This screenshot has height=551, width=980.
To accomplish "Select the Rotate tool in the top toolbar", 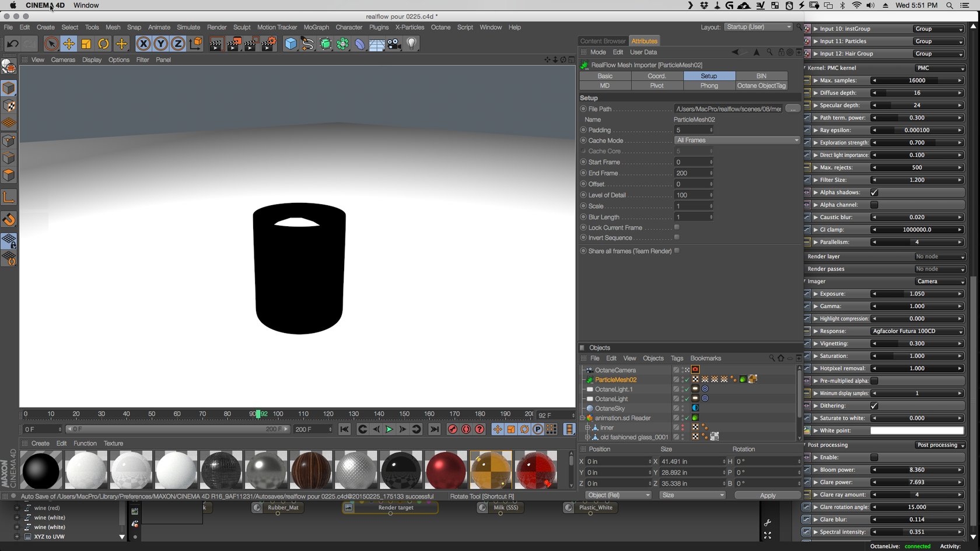I will click(104, 44).
